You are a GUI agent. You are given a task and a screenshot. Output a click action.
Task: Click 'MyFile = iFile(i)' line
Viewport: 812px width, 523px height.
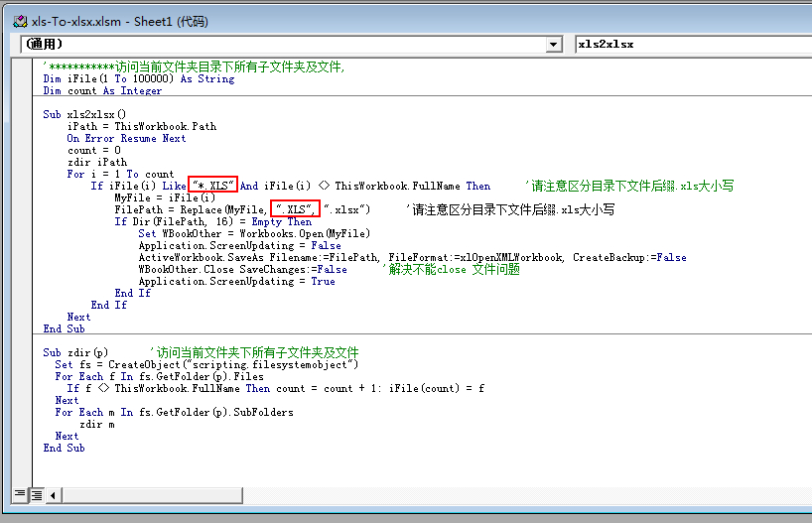pos(165,197)
